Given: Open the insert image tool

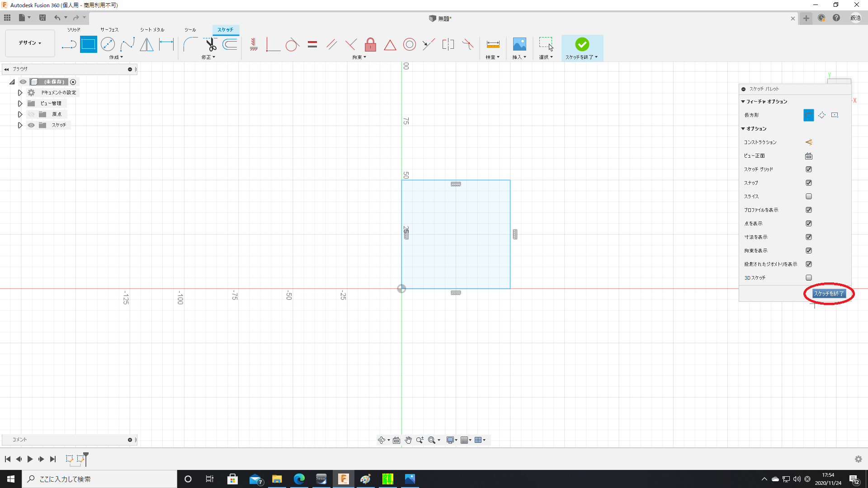Looking at the screenshot, I should click(519, 44).
